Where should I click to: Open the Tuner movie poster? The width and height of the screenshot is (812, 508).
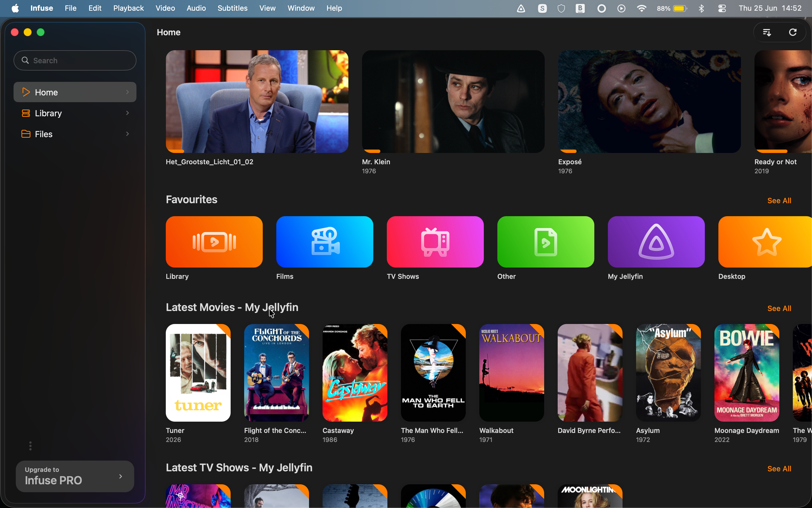point(198,373)
